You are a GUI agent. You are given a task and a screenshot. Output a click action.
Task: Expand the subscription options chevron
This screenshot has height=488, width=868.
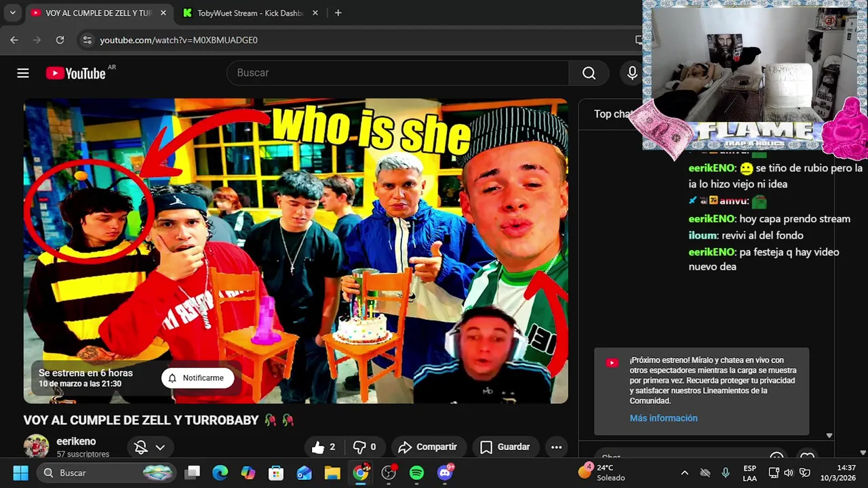(x=160, y=447)
